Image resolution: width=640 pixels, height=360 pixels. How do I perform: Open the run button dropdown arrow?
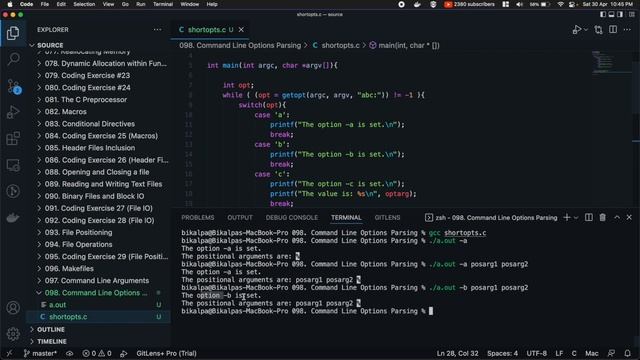(586, 29)
